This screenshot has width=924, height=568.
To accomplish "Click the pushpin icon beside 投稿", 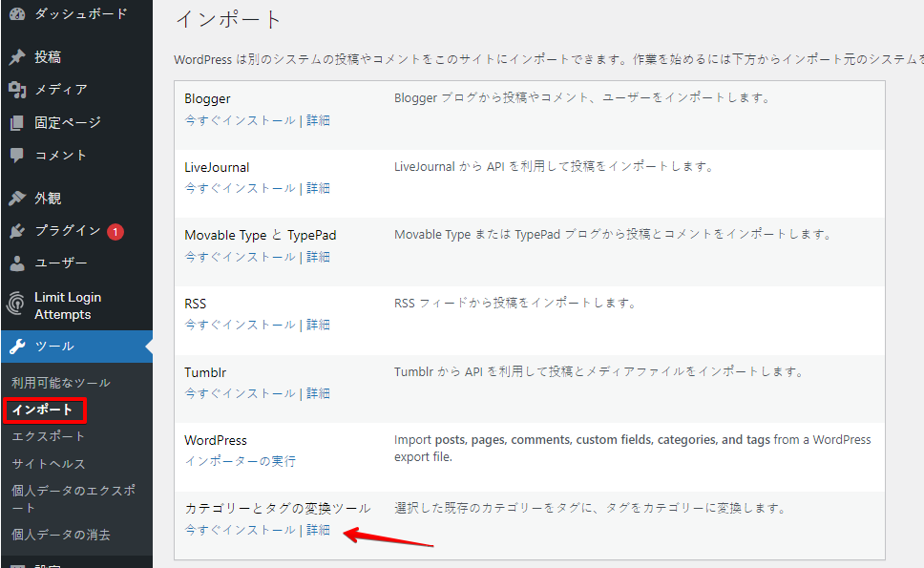I will pos(17,57).
